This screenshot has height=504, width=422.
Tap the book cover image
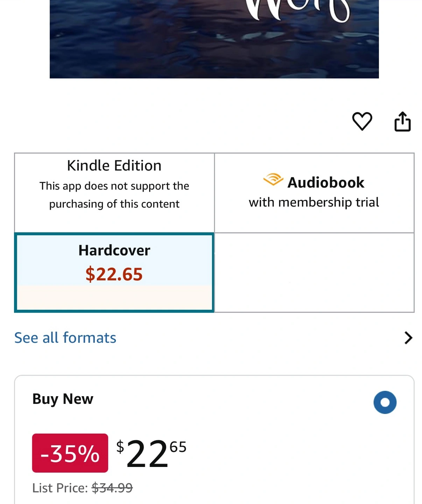[x=214, y=38]
